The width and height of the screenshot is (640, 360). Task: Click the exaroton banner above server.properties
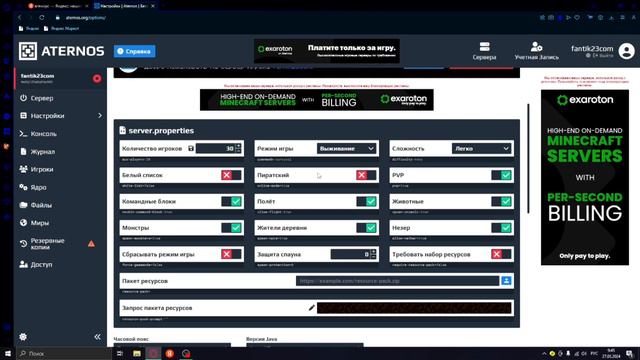point(317,100)
